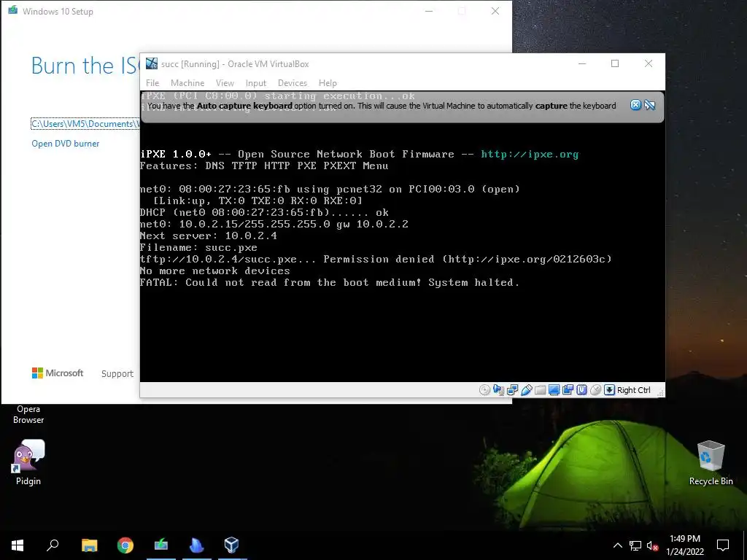The height and width of the screenshot is (560, 747).
Task: Open the taskbar clock and date
Action: (x=684, y=545)
